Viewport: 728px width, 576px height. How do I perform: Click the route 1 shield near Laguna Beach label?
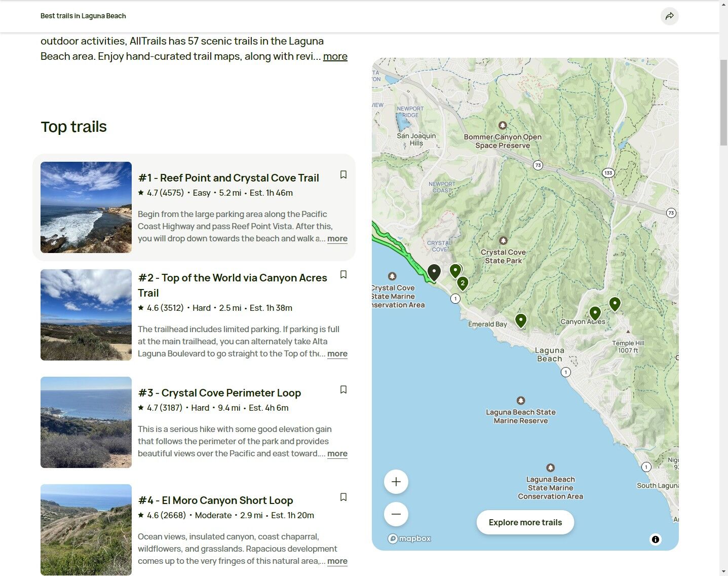pyautogui.click(x=566, y=372)
